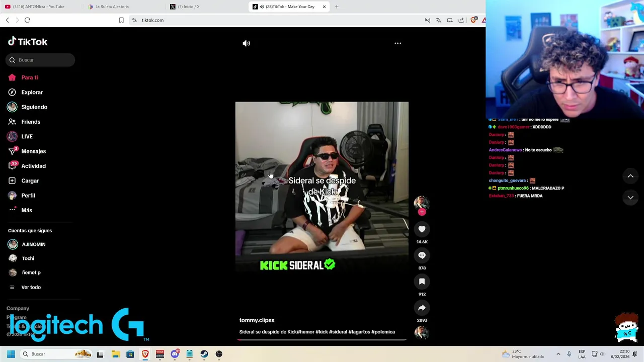
Task: Reload the current page
Action: [x=27, y=20]
